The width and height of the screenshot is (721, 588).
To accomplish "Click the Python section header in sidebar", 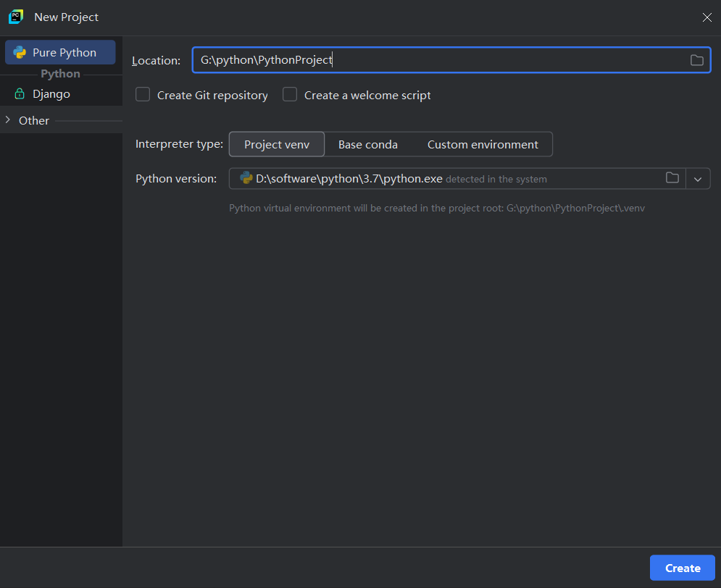I will point(60,74).
